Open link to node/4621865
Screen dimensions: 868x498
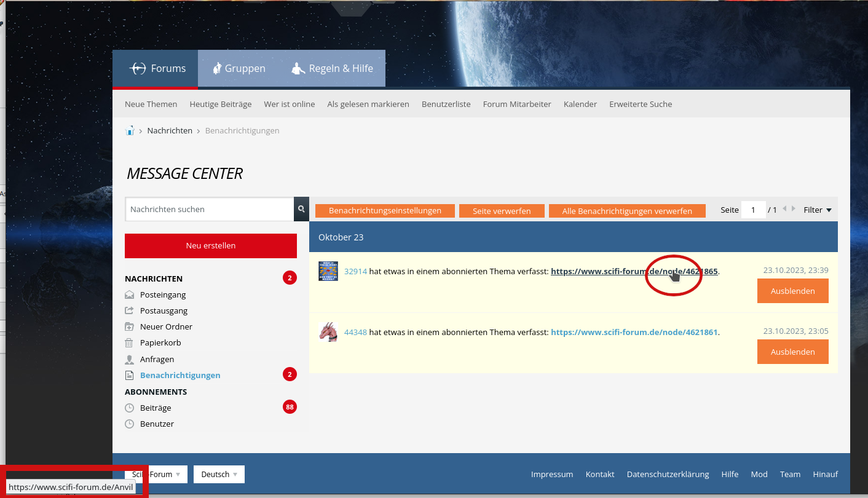[x=634, y=271]
